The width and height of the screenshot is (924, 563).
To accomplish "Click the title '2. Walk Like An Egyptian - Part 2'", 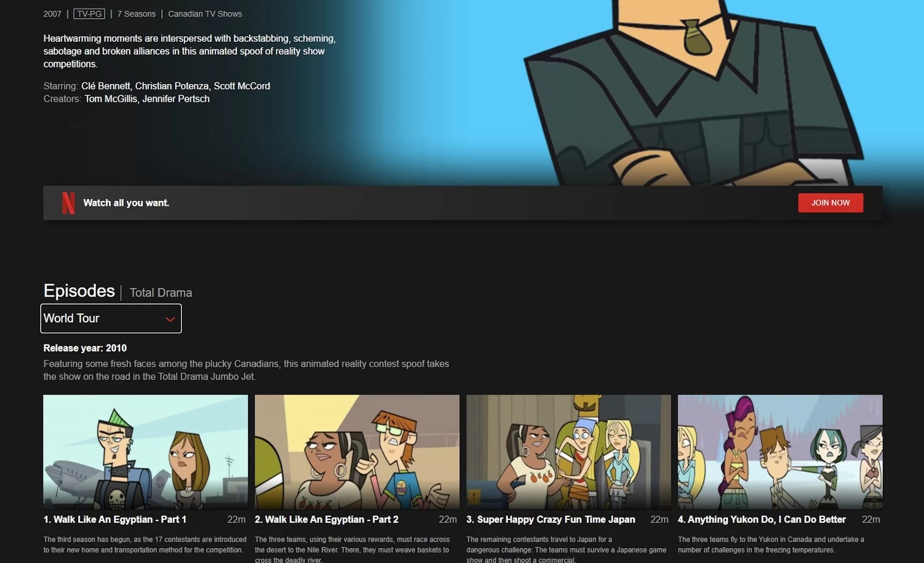I will [x=327, y=520].
